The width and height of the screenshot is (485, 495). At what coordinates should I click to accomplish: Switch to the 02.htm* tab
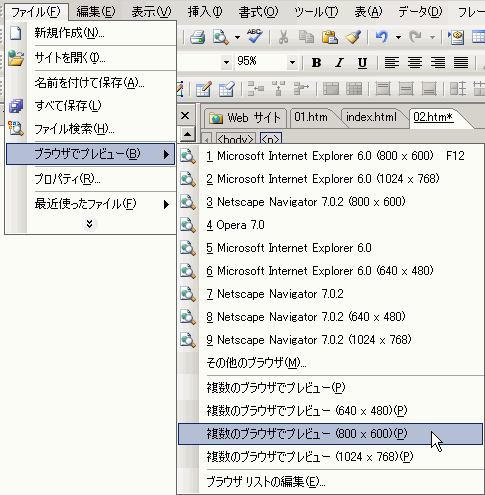coord(433,117)
